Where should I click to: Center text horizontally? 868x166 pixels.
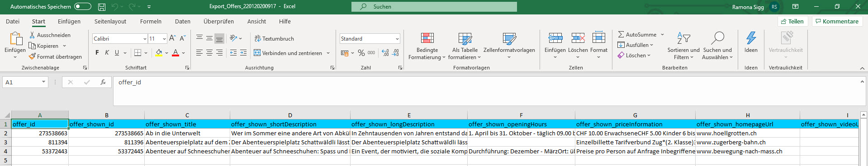(209, 53)
